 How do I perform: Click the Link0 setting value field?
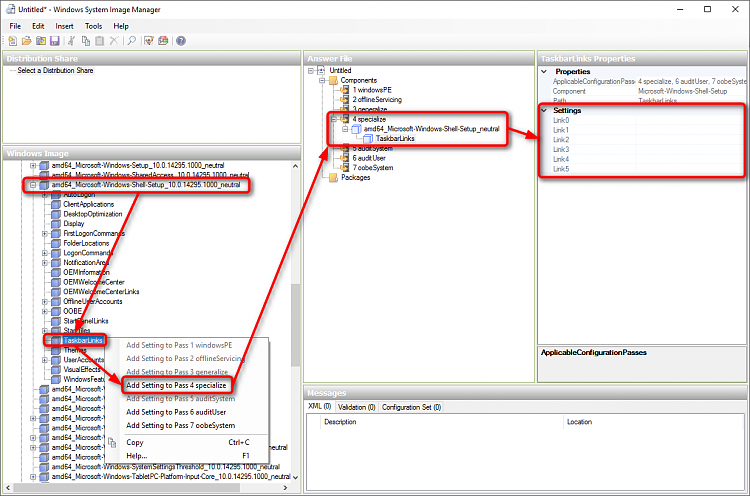690,120
